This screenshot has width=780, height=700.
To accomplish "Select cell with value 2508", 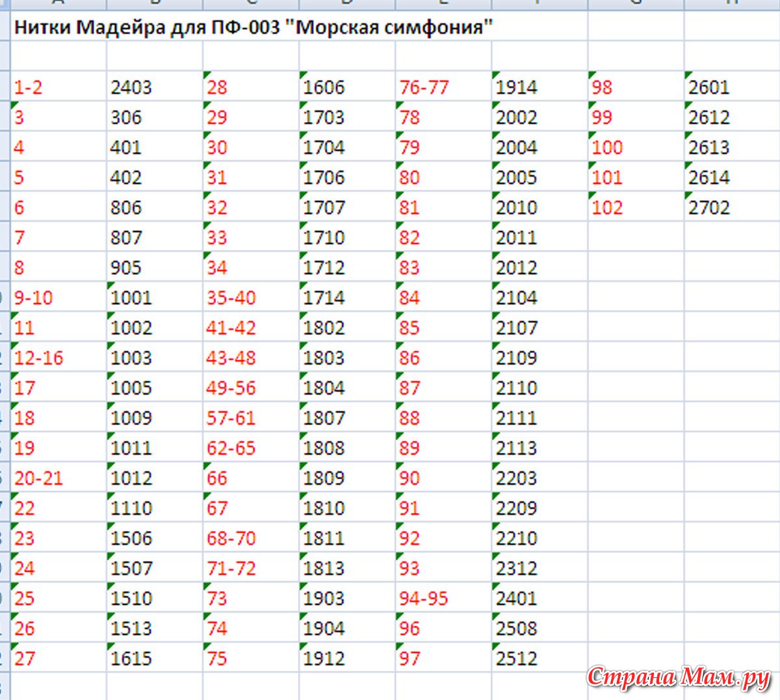I will (539, 628).
